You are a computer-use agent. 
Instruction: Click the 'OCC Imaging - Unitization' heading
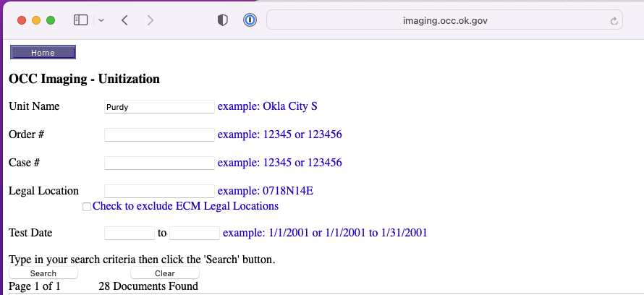(84, 79)
